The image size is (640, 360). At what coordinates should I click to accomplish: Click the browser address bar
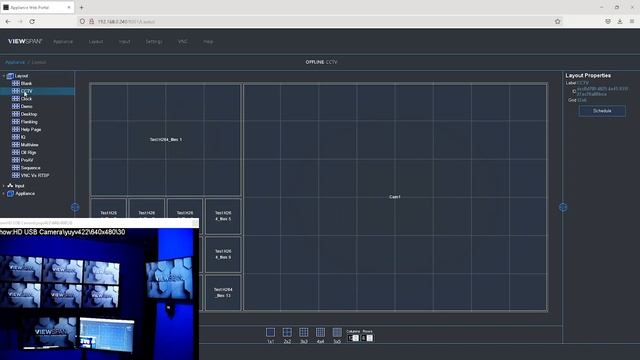point(320,21)
